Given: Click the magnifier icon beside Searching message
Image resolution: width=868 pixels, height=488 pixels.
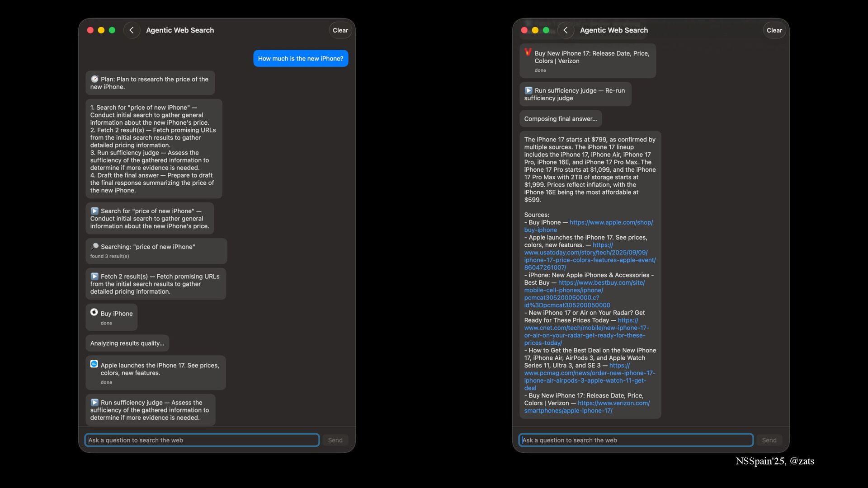Looking at the screenshot, I should pyautogui.click(x=94, y=247).
